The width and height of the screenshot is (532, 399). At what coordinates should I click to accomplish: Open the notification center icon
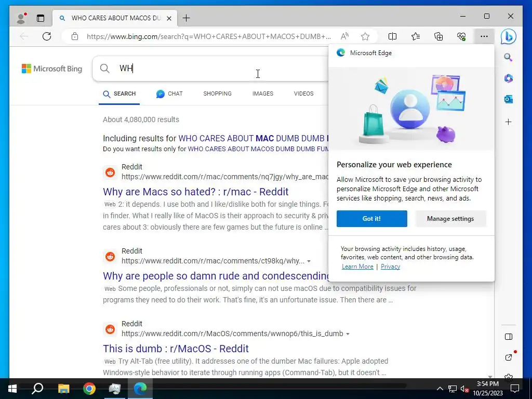click(515, 389)
